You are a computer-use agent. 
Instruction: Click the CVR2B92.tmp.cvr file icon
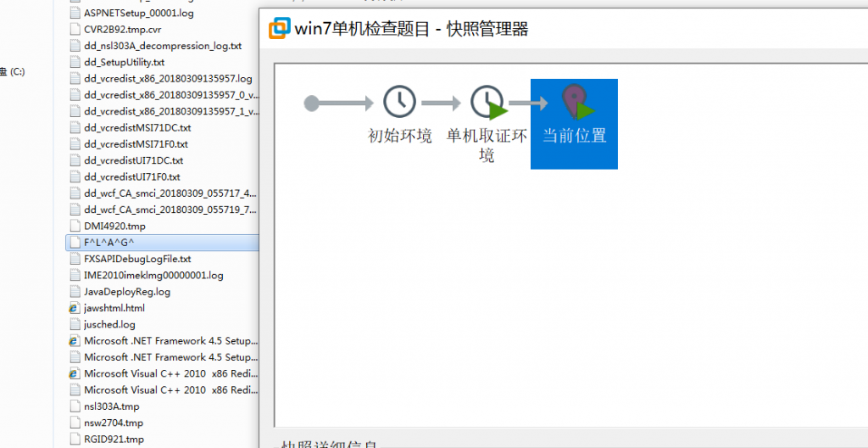coord(75,29)
